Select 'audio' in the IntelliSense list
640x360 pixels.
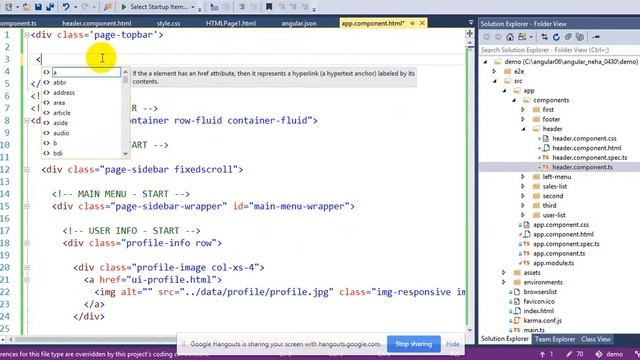point(61,133)
